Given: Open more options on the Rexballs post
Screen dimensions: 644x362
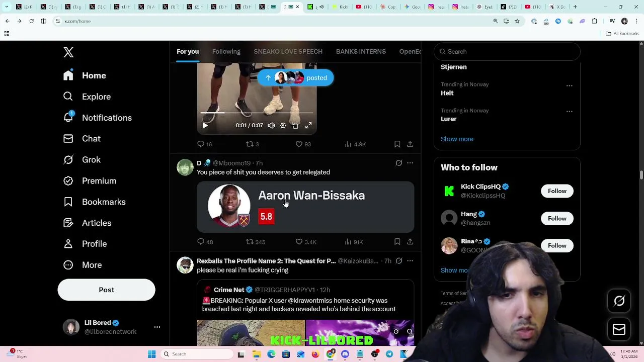Looking at the screenshot, I should 410,261.
